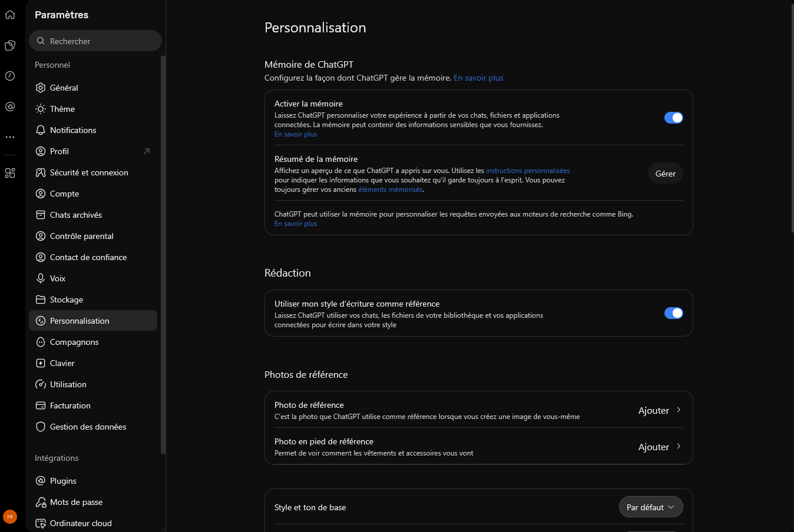Open En savoir plus link about Bing

296,224
